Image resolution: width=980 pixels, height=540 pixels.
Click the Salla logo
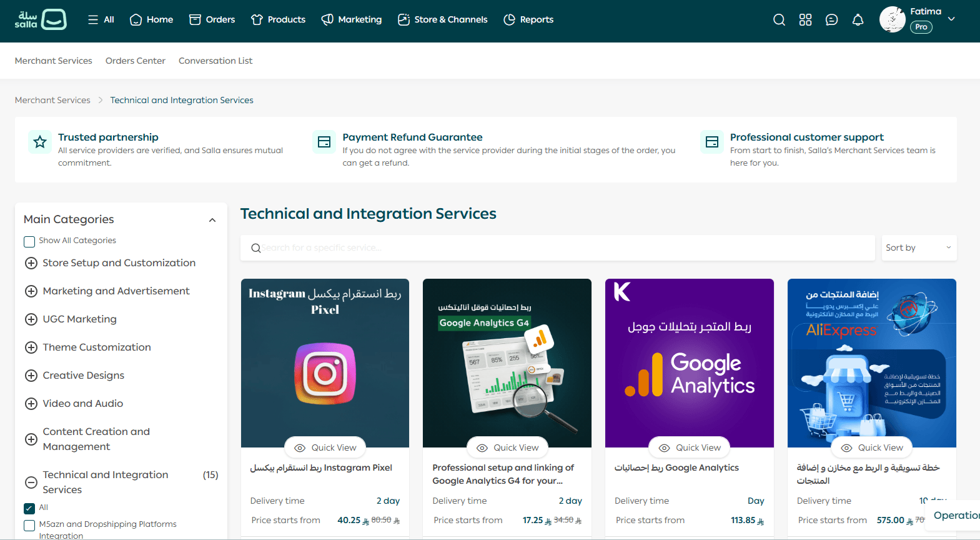coord(40,19)
